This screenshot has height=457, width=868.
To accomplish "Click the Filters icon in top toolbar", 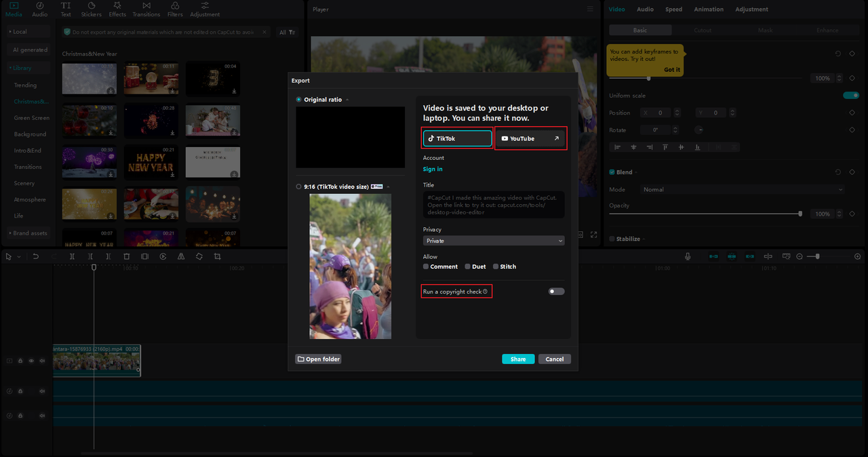I will (x=175, y=9).
